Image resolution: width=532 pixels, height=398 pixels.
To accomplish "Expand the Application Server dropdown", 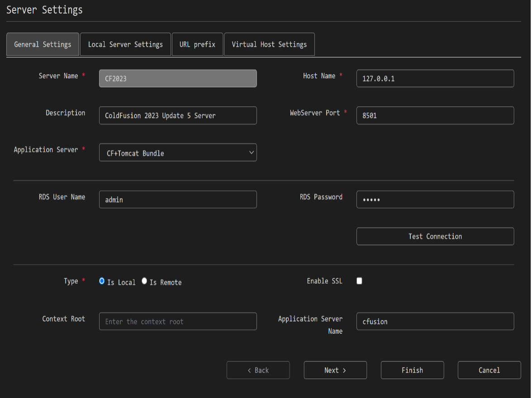I will pos(178,152).
